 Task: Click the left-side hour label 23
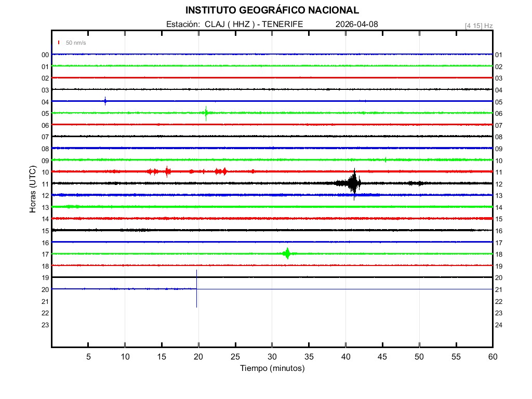[45, 325]
